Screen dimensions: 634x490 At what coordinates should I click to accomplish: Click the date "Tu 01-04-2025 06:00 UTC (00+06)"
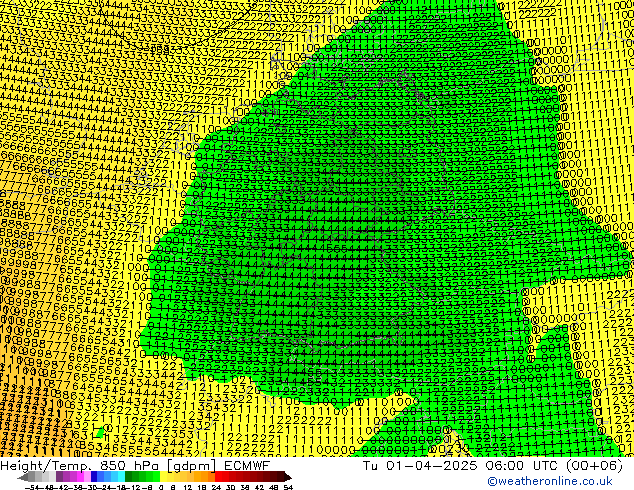click(492, 465)
